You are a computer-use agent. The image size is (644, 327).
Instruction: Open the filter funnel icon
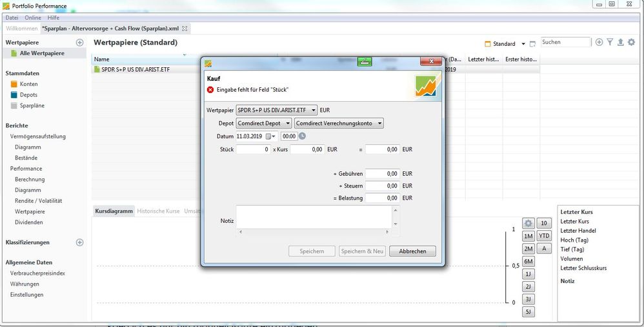pos(610,43)
